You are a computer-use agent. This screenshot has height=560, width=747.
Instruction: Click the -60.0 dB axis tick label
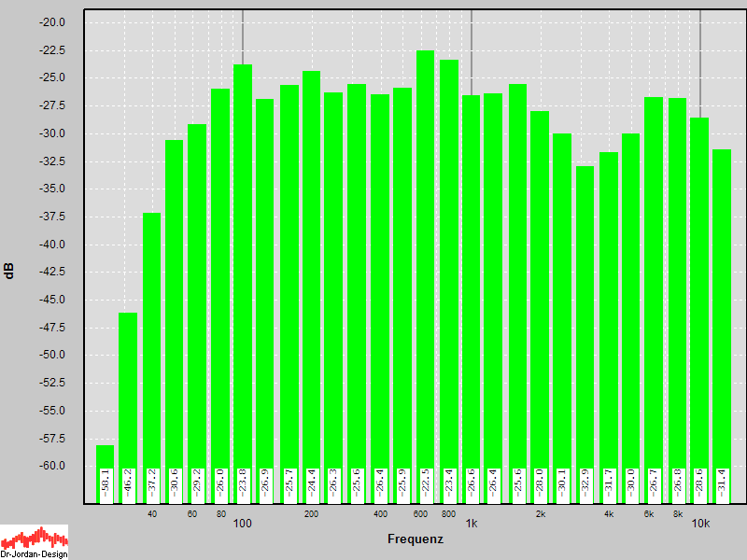(49, 466)
